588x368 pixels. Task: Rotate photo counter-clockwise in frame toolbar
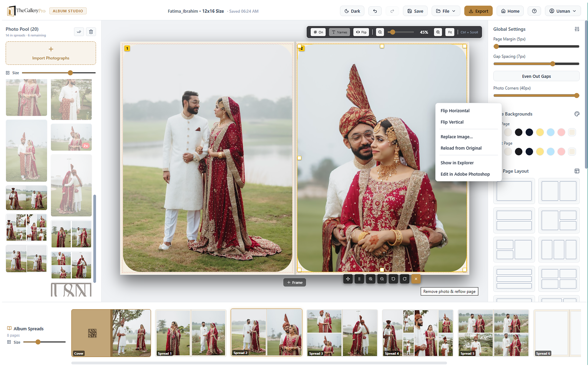393,279
